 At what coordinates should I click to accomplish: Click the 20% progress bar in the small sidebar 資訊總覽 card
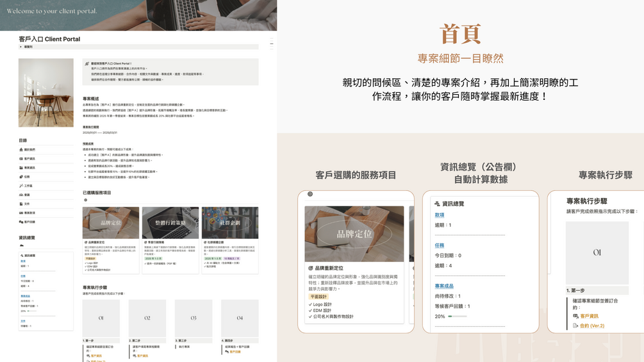(x=32, y=311)
